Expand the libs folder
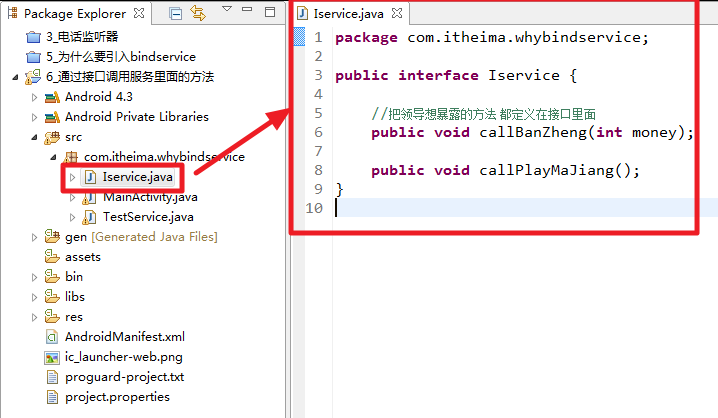718x418 pixels. (x=34, y=297)
